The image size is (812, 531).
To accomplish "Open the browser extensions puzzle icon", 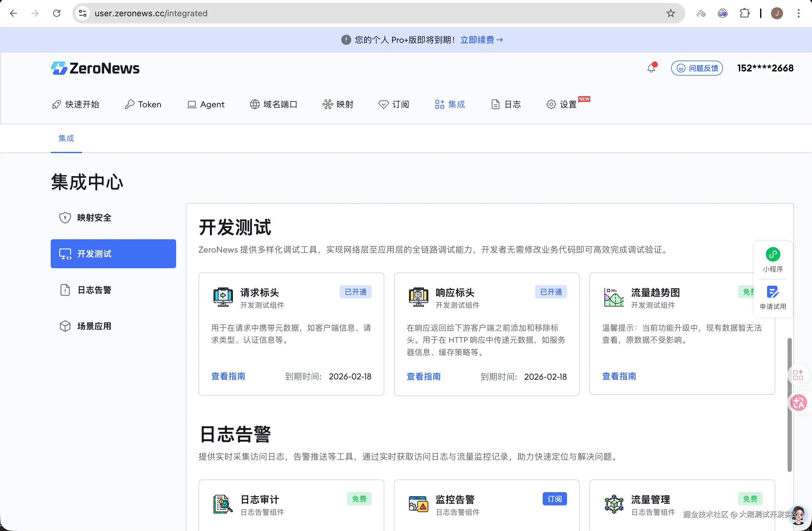I will click(744, 13).
